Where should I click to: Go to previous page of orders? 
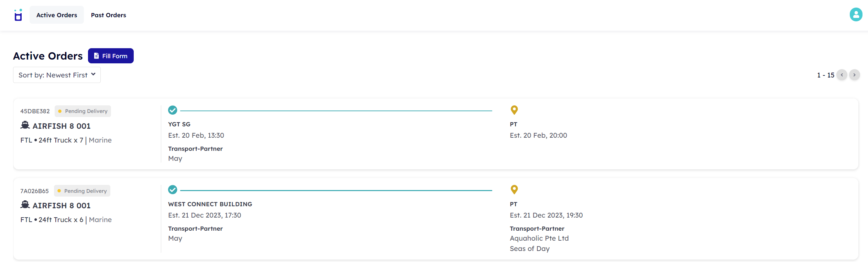pyautogui.click(x=842, y=75)
